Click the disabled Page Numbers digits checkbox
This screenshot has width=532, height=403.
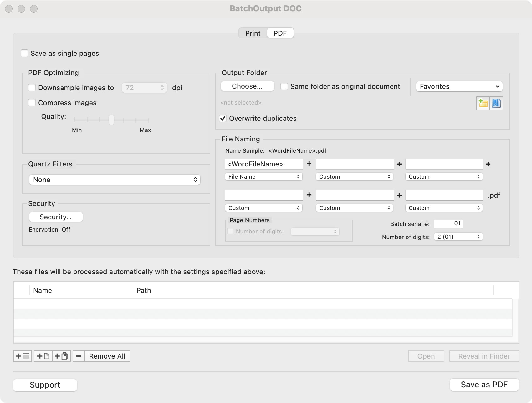230,231
